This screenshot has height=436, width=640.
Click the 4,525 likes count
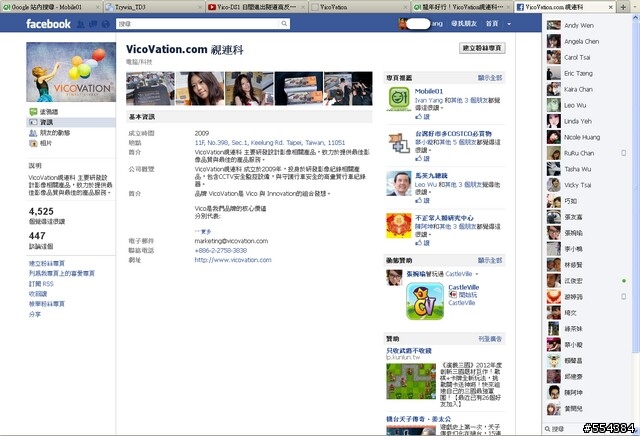tap(41, 211)
